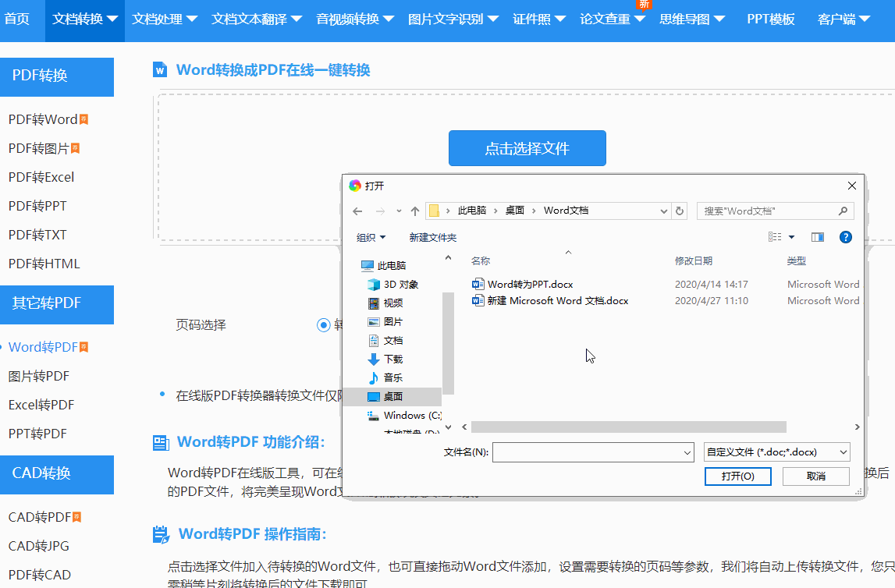This screenshot has height=588, width=895.
Task: Open 文档 folder in navigation pane
Action: coord(385,341)
